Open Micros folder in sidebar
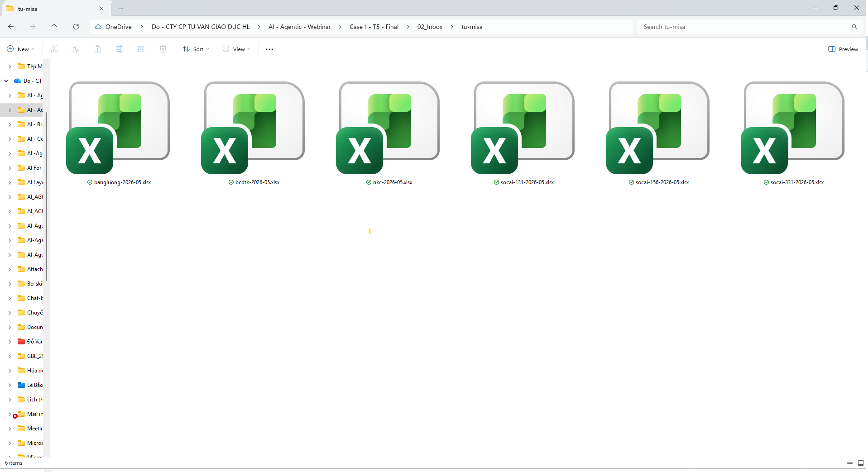 30,443
